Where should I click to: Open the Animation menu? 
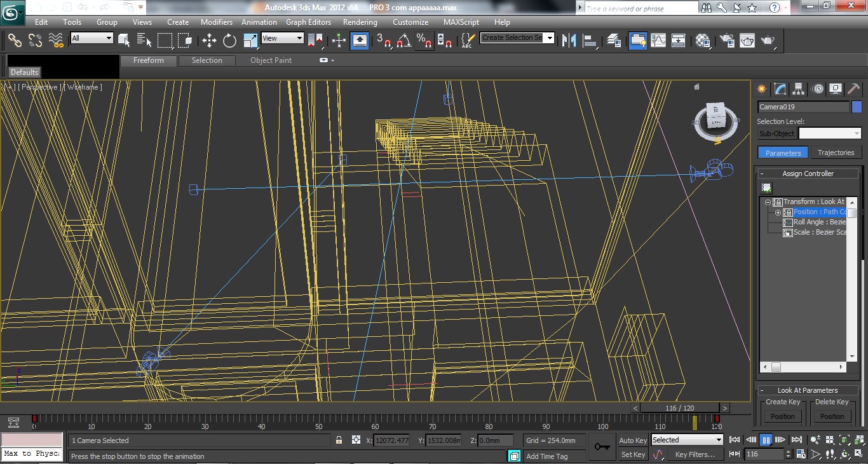click(x=259, y=22)
